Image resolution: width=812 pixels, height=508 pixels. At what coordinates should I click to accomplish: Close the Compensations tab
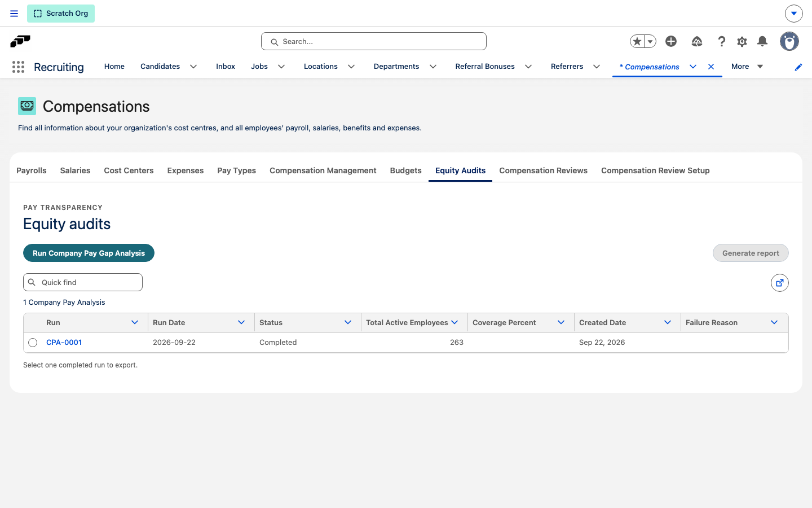coord(711,67)
